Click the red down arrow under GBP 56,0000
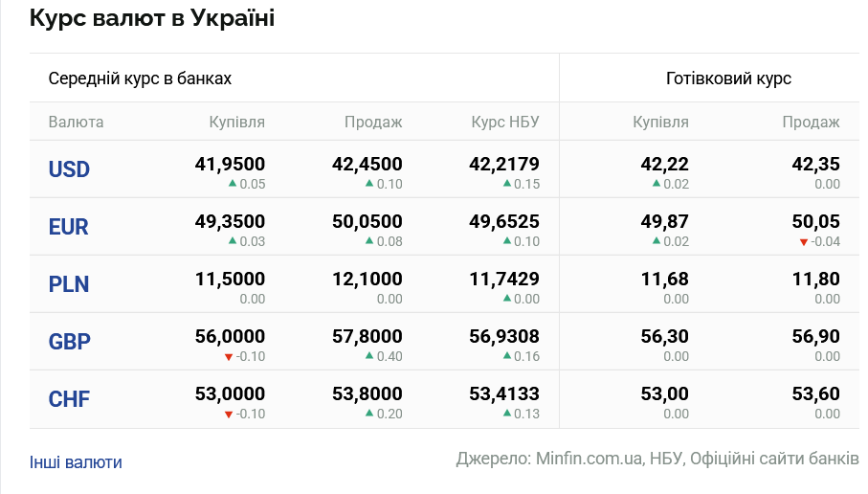The width and height of the screenshot is (868, 494). click(x=228, y=356)
